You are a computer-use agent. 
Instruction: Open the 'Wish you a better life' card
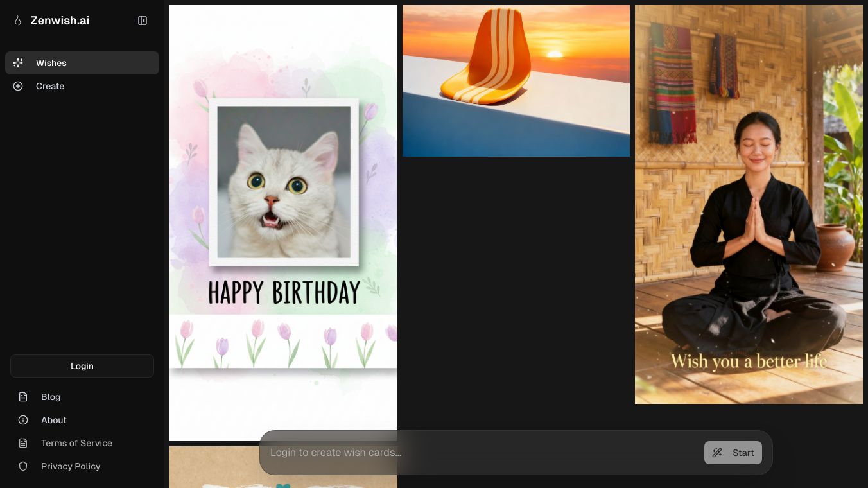(x=749, y=204)
